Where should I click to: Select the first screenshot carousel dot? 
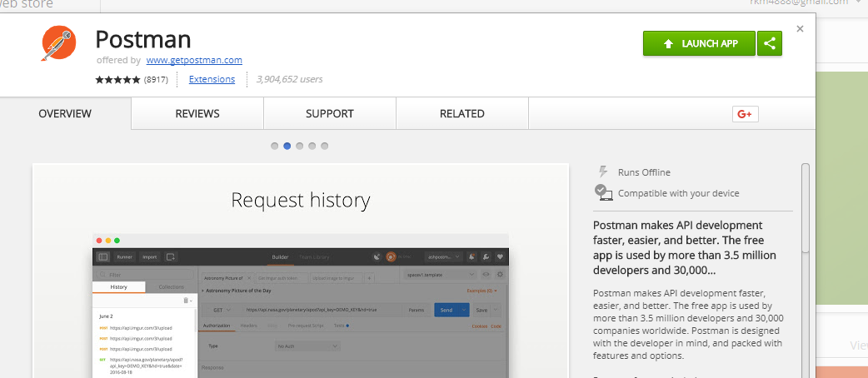275,146
